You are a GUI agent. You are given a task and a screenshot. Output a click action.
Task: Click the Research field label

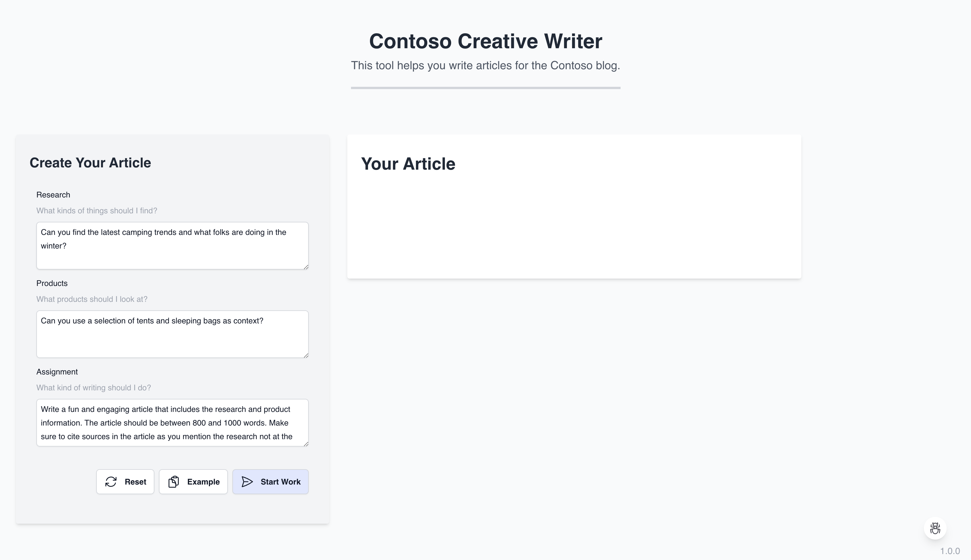point(53,195)
